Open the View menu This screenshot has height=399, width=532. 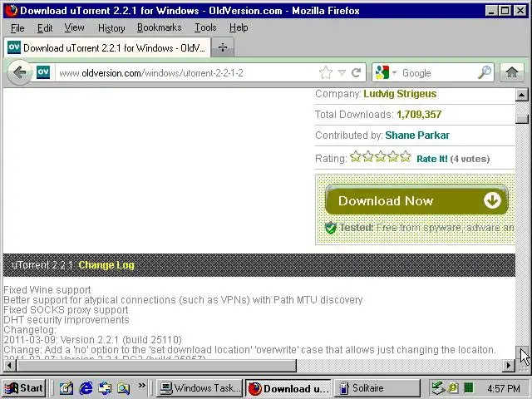point(74,27)
